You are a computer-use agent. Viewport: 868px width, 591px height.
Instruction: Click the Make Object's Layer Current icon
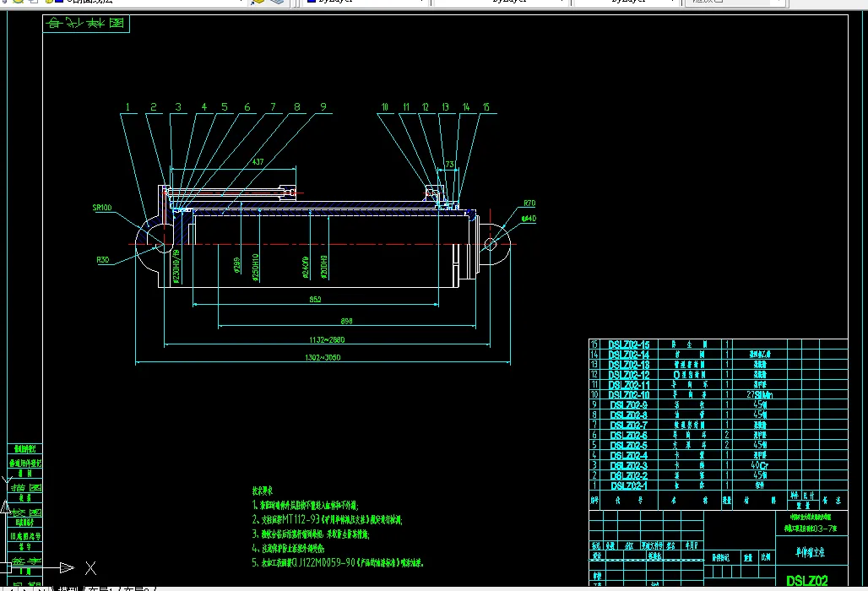pos(259,2)
